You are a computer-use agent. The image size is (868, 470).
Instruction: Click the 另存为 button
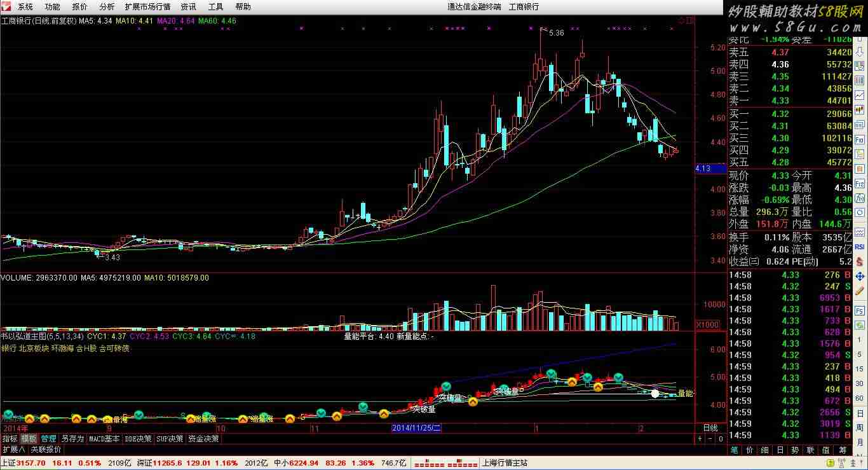72,439
